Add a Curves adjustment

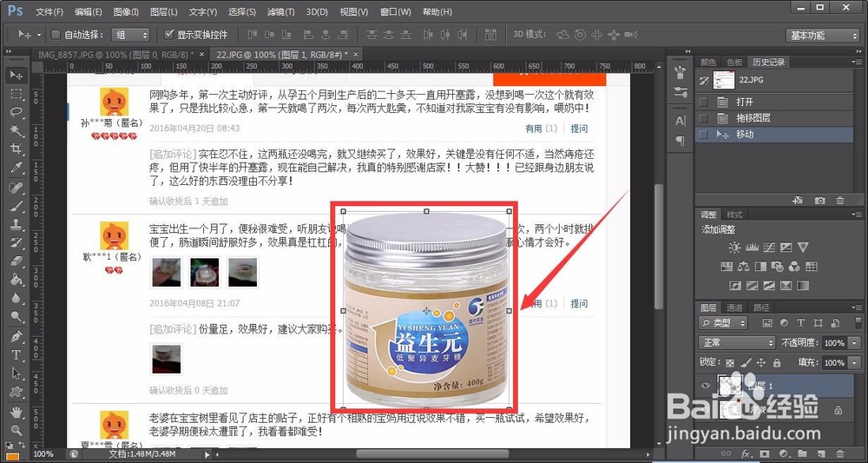(x=769, y=248)
